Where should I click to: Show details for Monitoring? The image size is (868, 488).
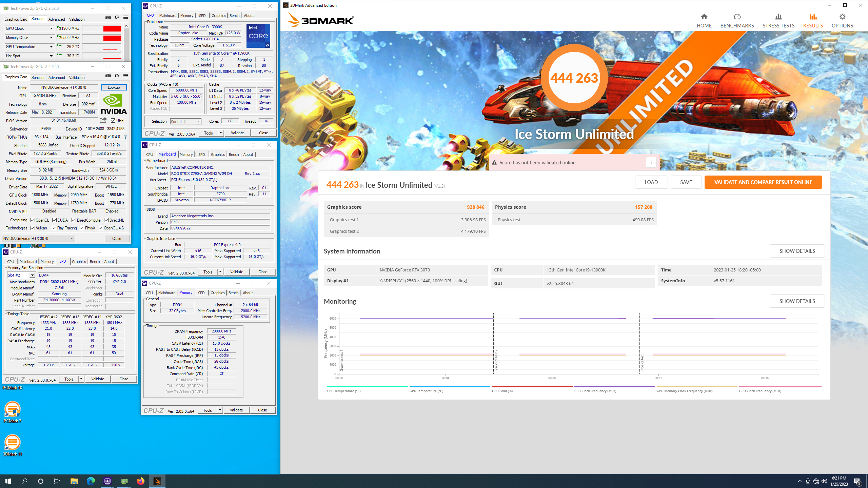click(x=797, y=301)
